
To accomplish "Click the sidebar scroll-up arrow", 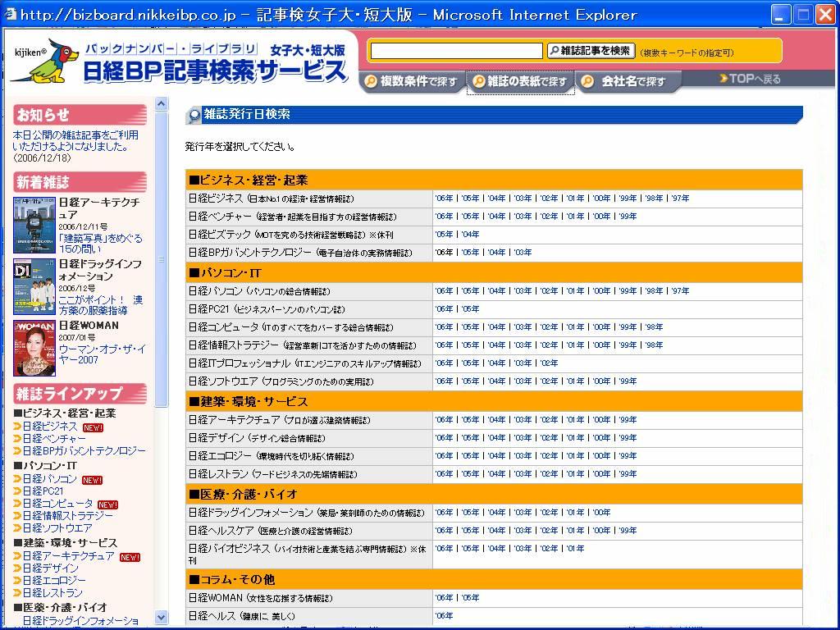I will click(x=162, y=103).
